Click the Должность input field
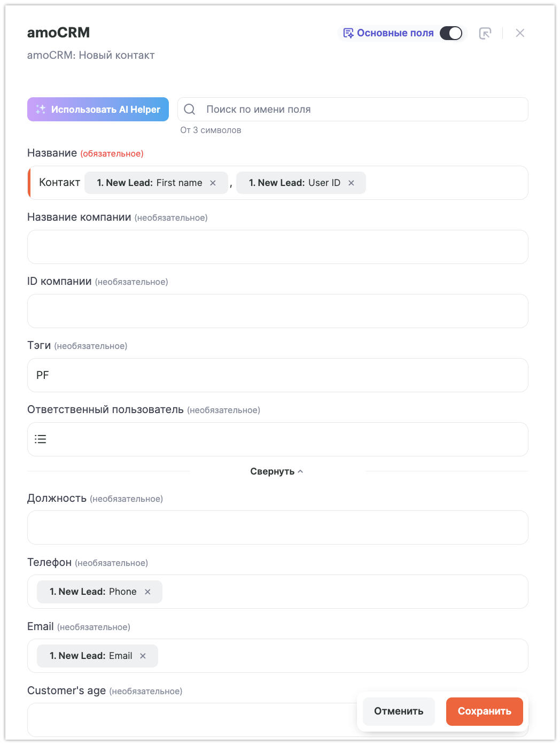 click(x=277, y=527)
